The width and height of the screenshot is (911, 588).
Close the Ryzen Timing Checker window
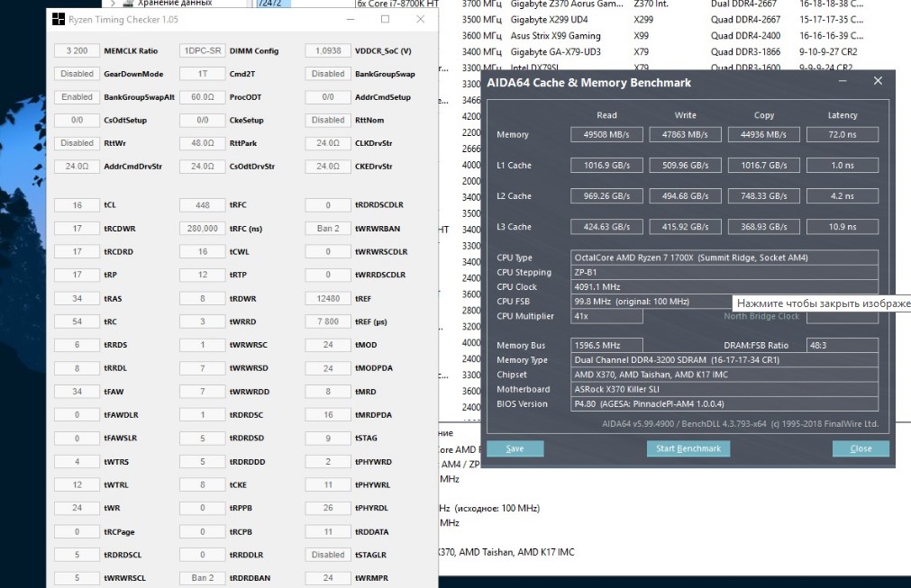click(421, 19)
